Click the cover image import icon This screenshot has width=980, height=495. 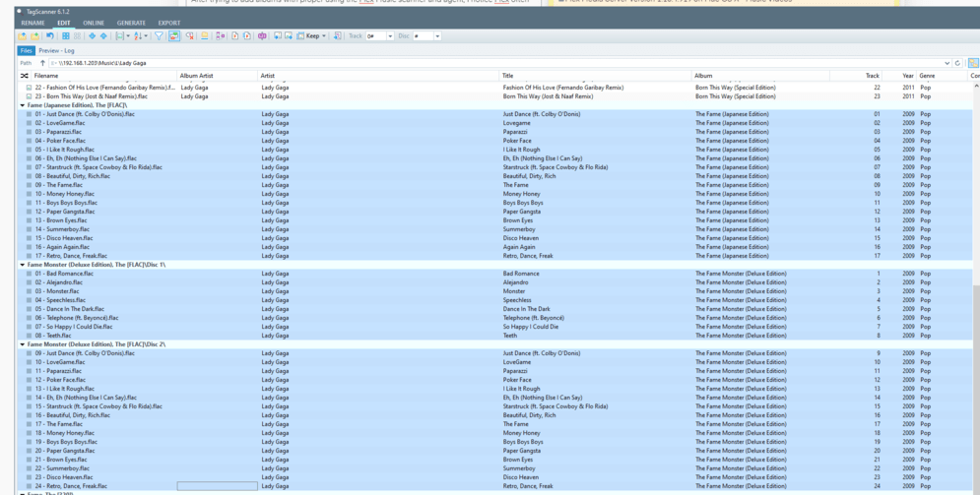[278, 36]
